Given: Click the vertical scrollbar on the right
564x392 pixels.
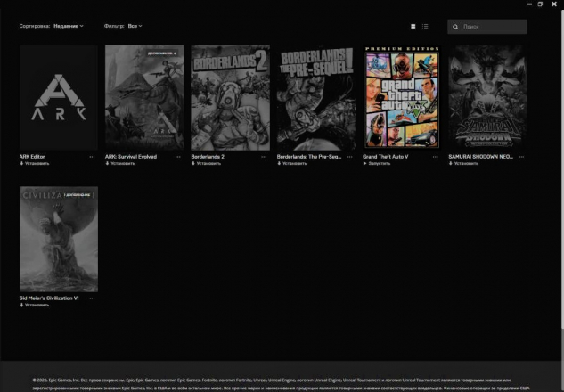Looking at the screenshot, I should click(562, 169).
